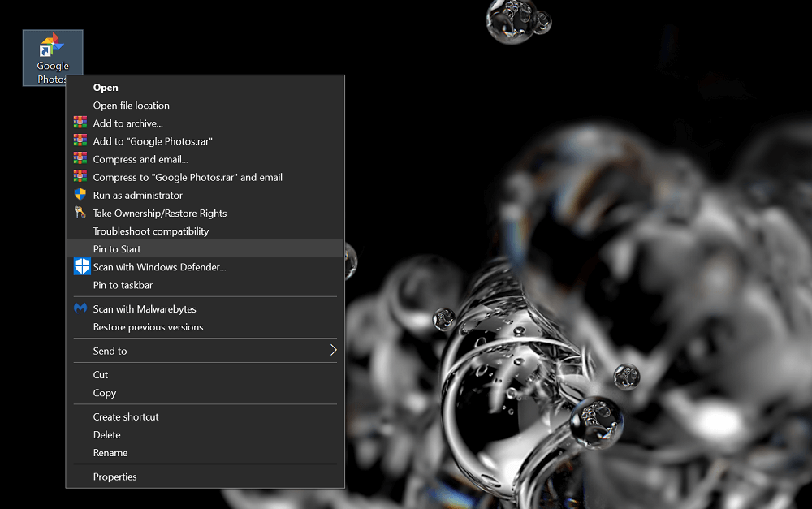Select Delete from the context menu
Screen dimensions: 812x509
pos(205,435)
